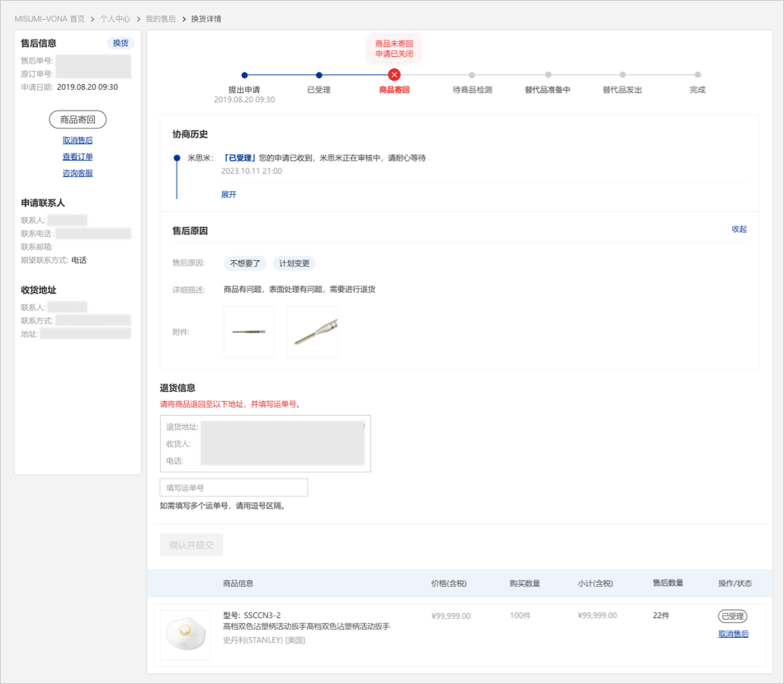Navigate to 个人中心 breadcrumb

click(115, 19)
